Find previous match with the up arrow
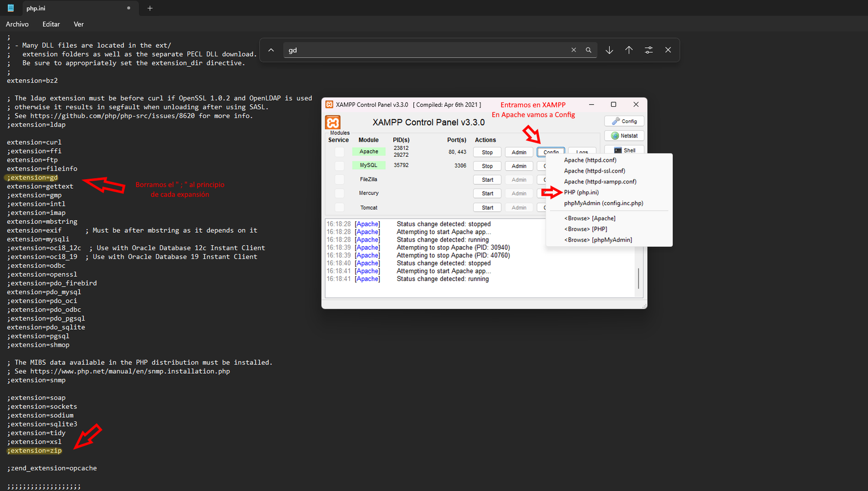The width and height of the screenshot is (868, 491). coord(629,50)
